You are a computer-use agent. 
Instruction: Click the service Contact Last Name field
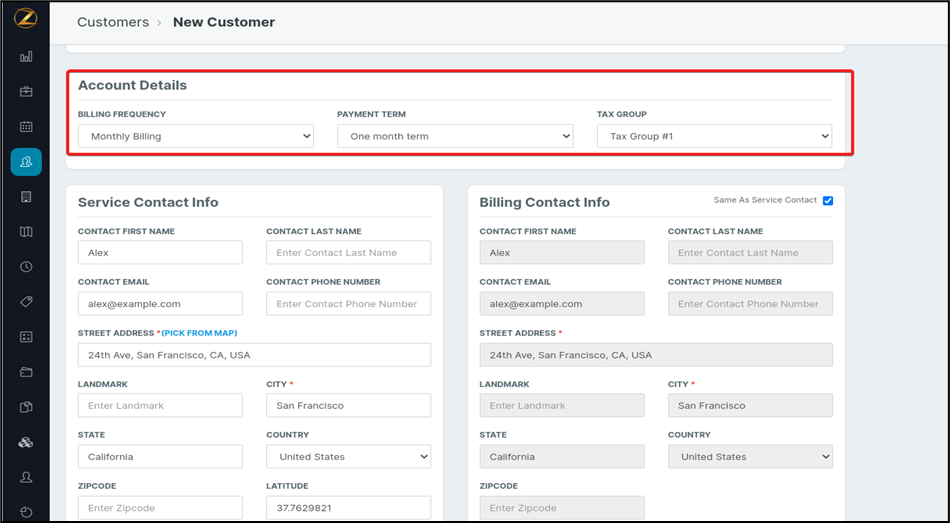point(348,253)
